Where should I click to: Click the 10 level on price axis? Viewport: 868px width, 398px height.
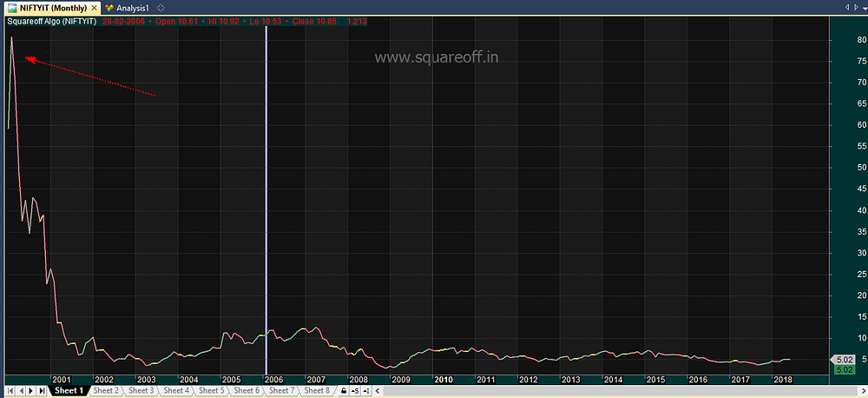coord(861,338)
